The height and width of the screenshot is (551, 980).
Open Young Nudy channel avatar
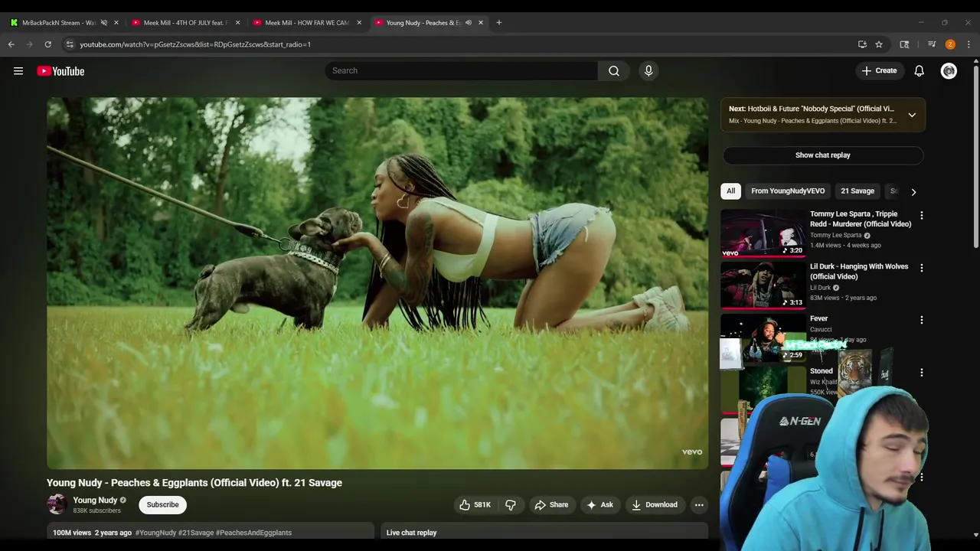click(57, 504)
